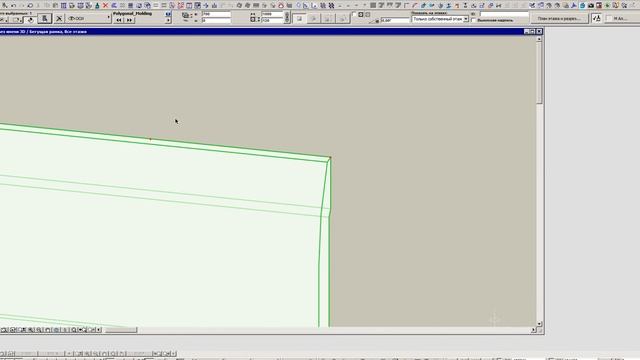
Task: Open the layer dropdown with eye icon
Action: [x=88, y=19]
